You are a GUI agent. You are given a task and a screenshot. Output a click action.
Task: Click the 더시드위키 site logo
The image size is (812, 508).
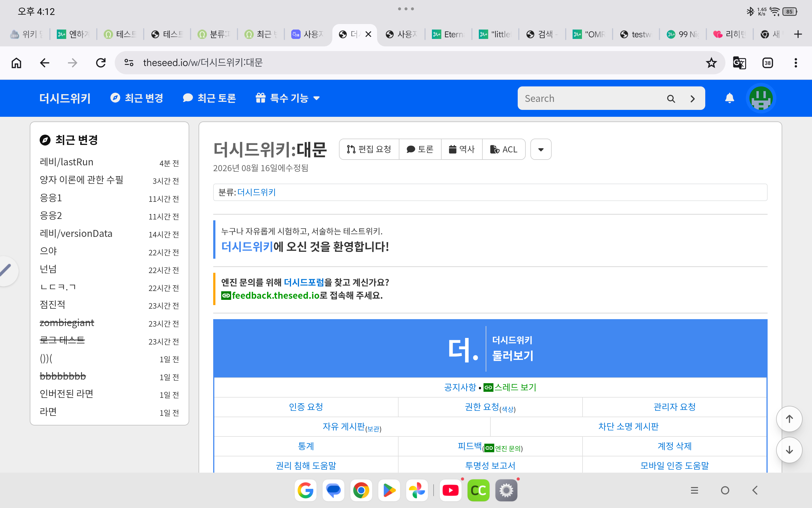tap(65, 98)
